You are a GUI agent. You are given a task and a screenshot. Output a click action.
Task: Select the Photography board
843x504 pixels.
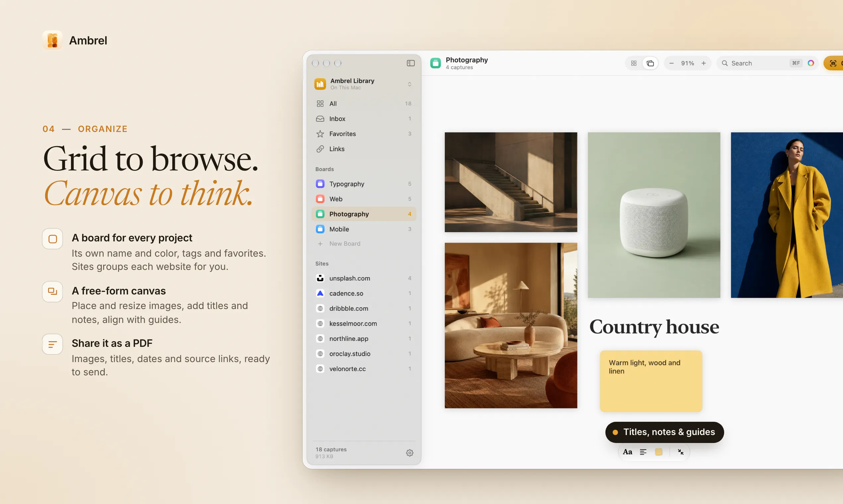363,214
